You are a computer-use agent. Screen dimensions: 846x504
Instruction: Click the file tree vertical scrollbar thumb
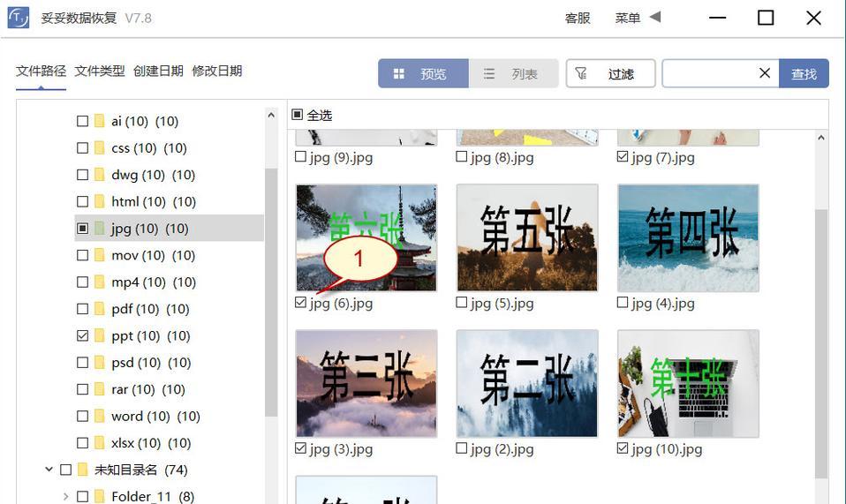271,292
